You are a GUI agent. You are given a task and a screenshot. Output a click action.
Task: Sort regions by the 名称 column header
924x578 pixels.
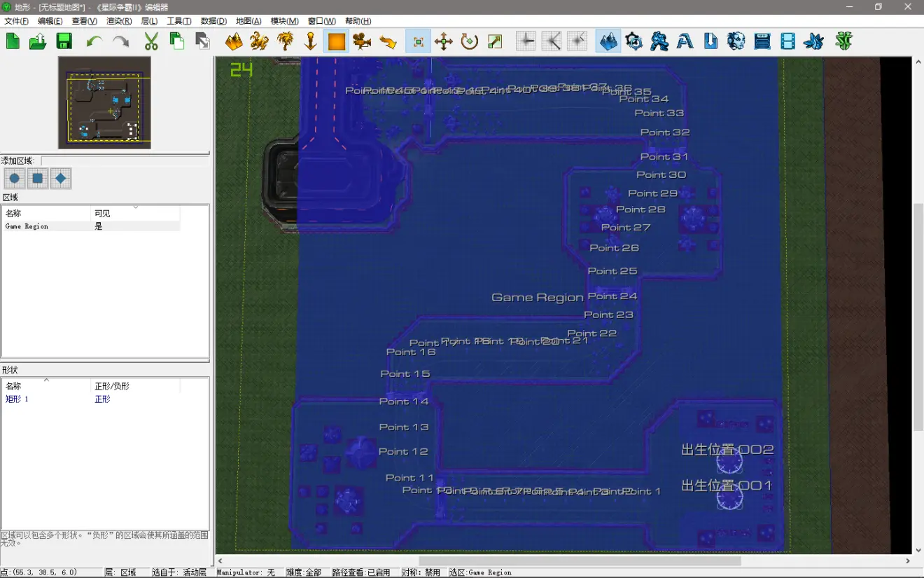coord(47,213)
